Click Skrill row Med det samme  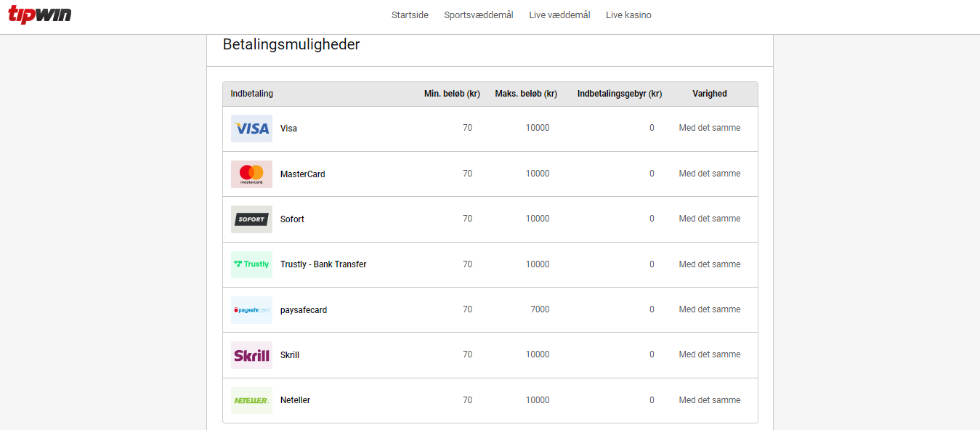pyautogui.click(x=710, y=354)
